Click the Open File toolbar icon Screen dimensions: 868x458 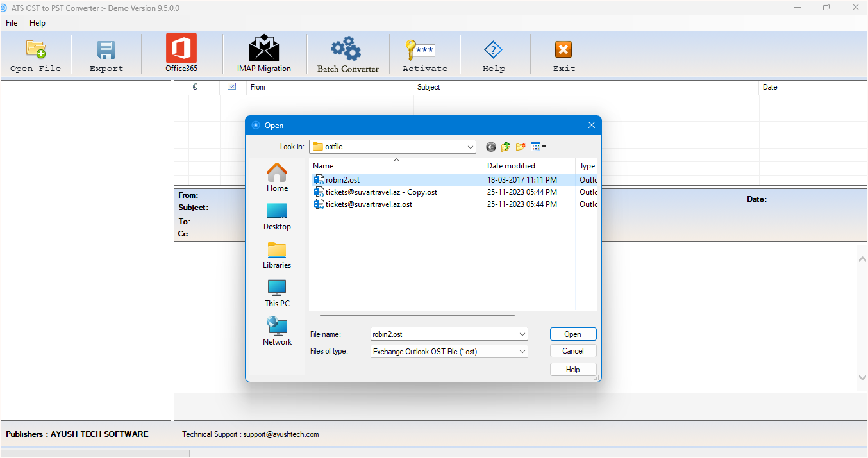[35, 49]
